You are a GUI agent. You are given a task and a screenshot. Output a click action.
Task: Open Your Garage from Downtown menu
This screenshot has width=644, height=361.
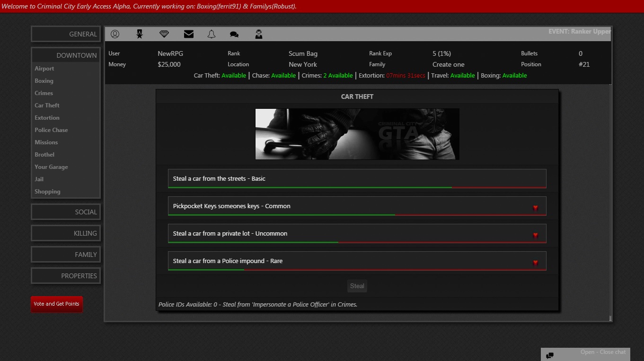(x=51, y=167)
